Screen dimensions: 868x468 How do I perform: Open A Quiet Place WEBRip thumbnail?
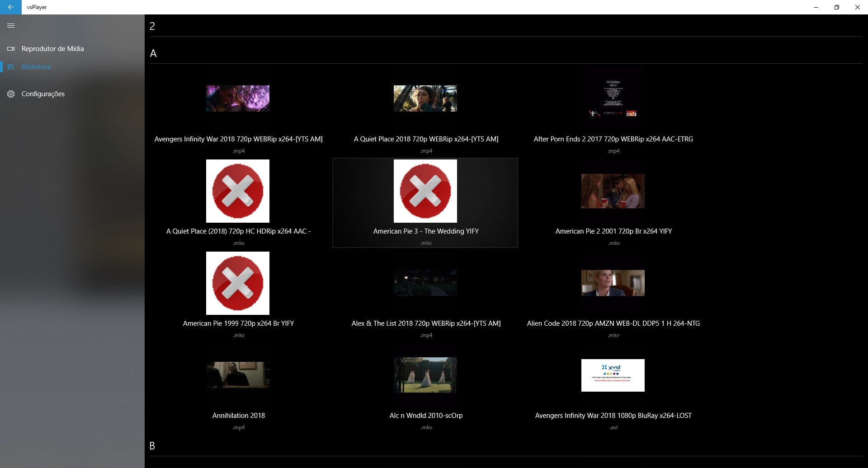click(x=425, y=98)
